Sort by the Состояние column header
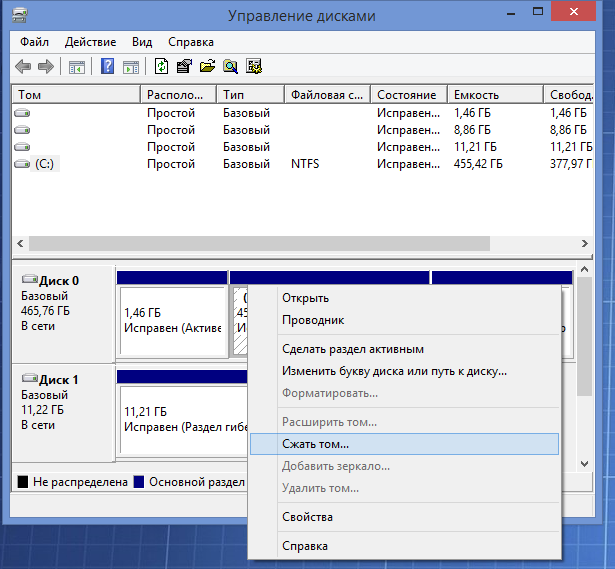The height and width of the screenshot is (569, 615). click(x=409, y=95)
